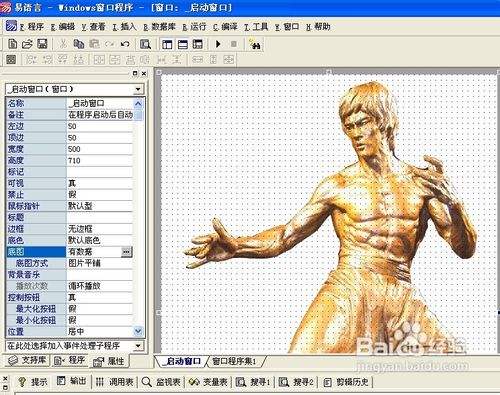Click the property list scroll-down arrow
Image resolution: width=500 pixels, height=395 pixels.
coord(138,331)
